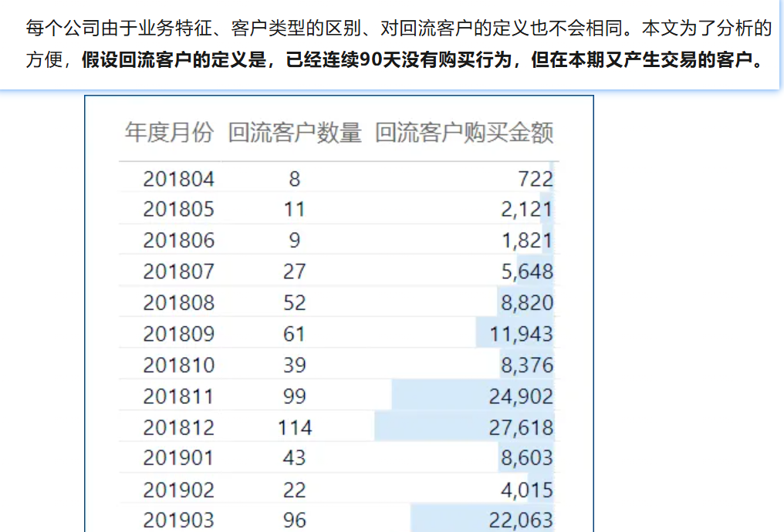Viewport: 784px width, 532px height.
Task: Select customer count value 114
Action: click(x=295, y=427)
